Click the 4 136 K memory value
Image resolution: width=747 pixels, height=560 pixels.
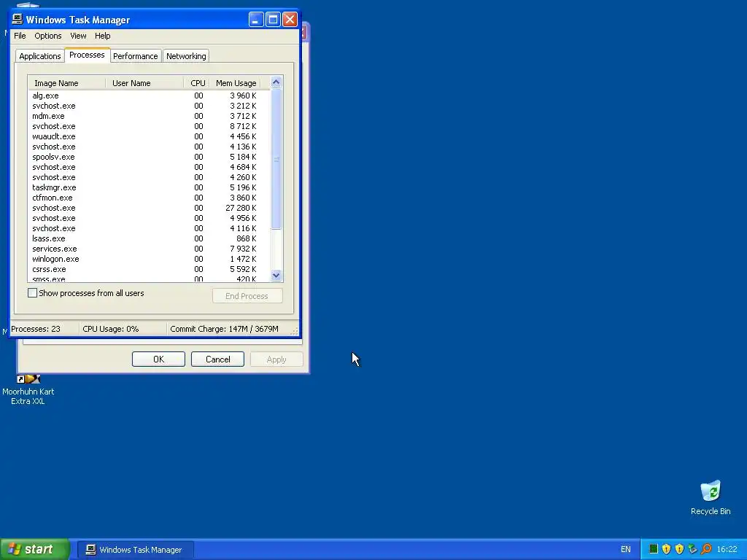point(243,147)
